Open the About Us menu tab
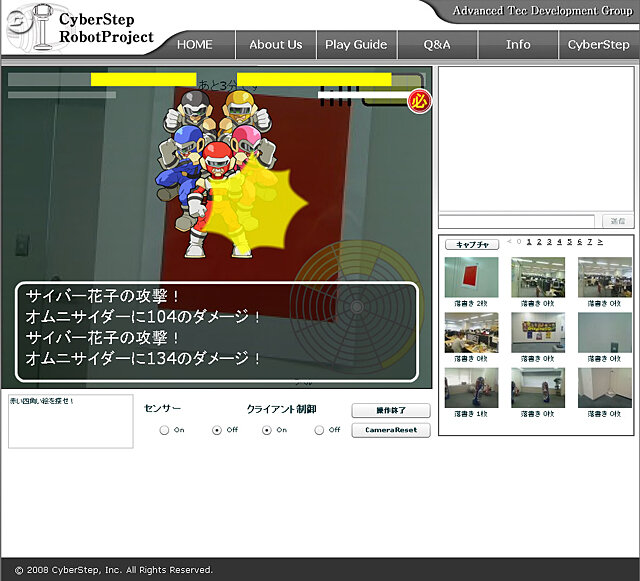 point(276,45)
